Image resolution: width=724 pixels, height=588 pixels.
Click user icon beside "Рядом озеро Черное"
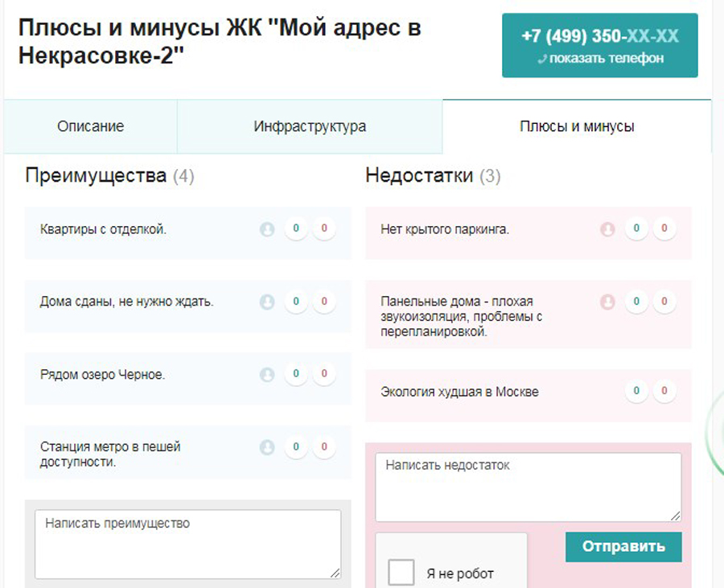[267, 374]
